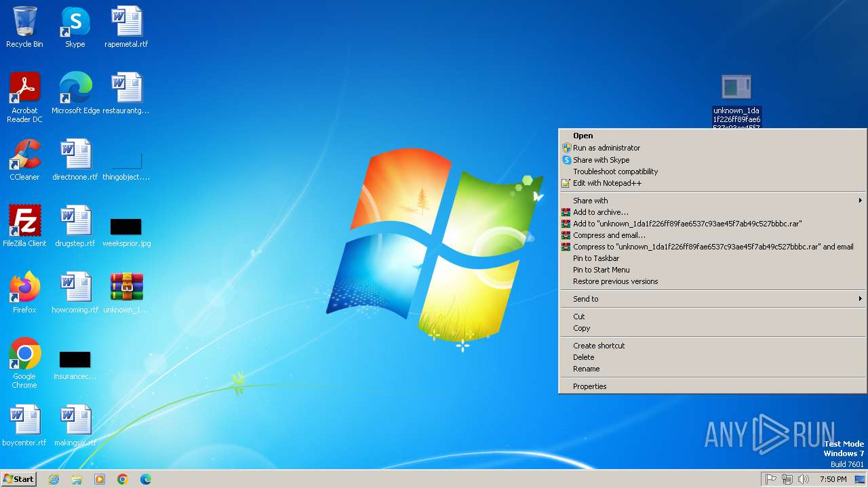Viewport: 868px width, 488px height.
Task: Choose Cut in the context menu
Action: 712,317
